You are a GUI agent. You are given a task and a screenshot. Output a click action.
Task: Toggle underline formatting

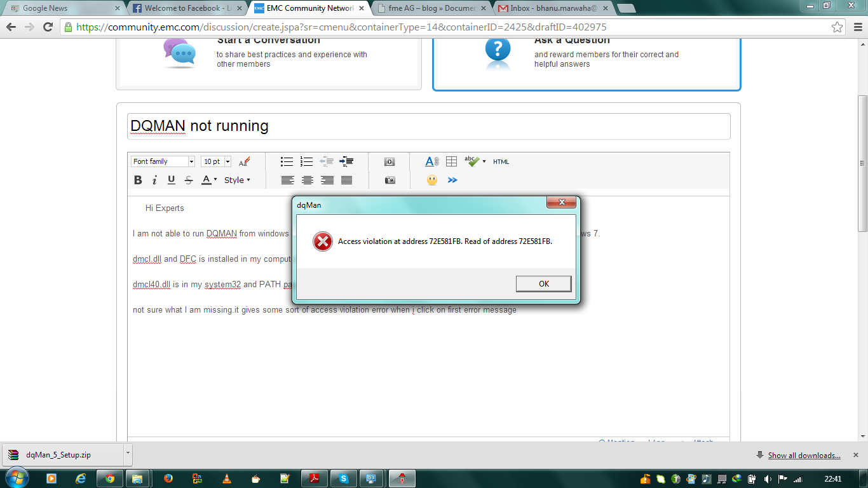[171, 180]
